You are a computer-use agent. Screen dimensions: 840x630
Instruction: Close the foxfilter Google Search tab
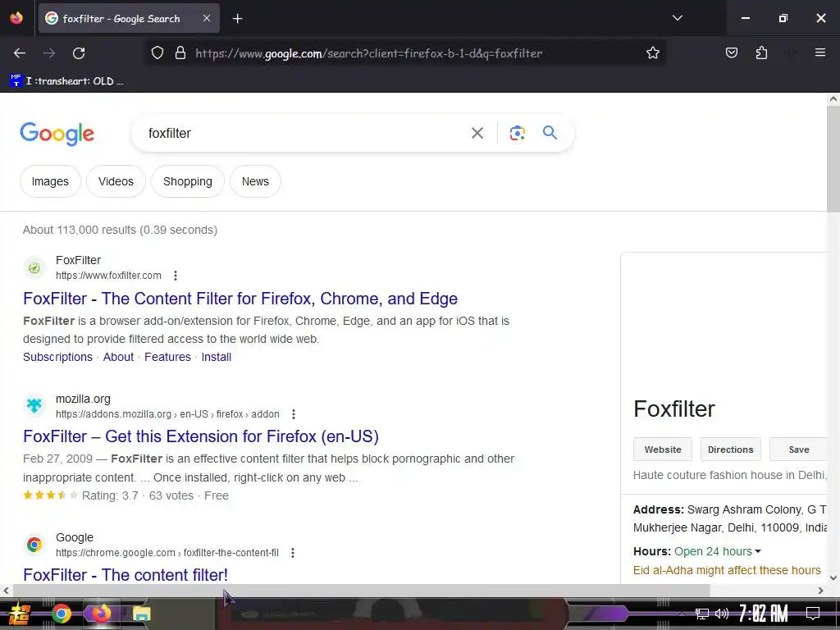pyautogui.click(x=207, y=18)
